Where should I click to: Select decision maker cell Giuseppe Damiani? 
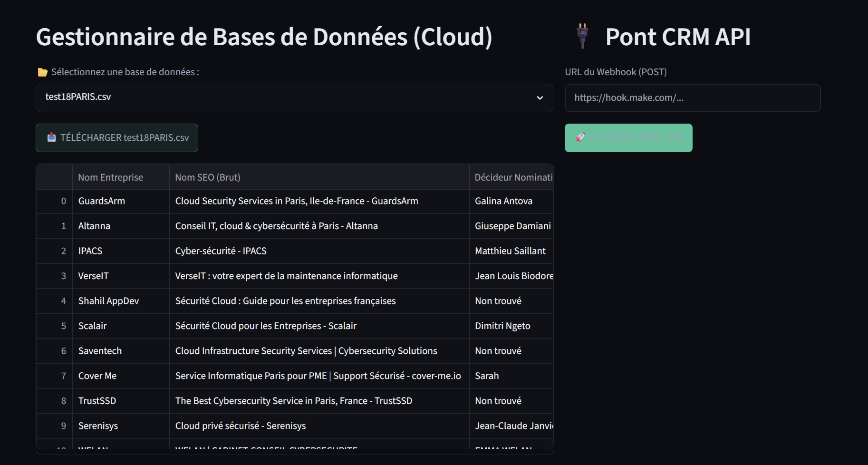pyautogui.click(x=511, y=226)
